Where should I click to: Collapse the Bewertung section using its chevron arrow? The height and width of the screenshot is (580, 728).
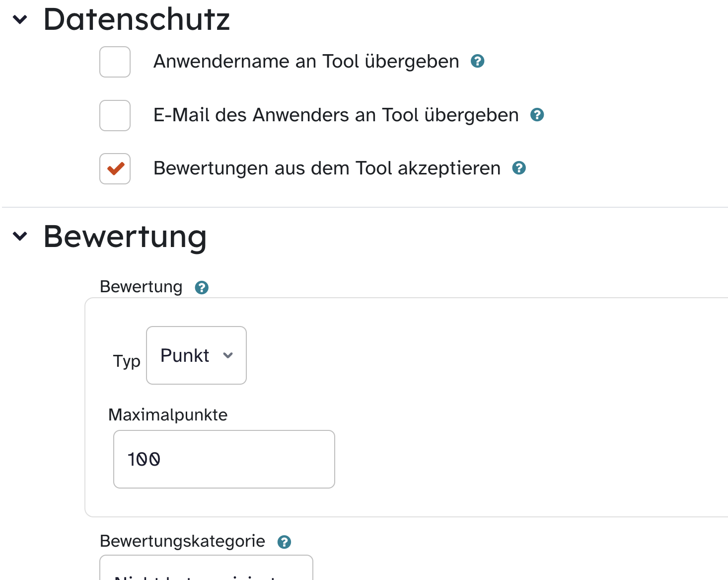pyautogui.click(x=20, y=236)
